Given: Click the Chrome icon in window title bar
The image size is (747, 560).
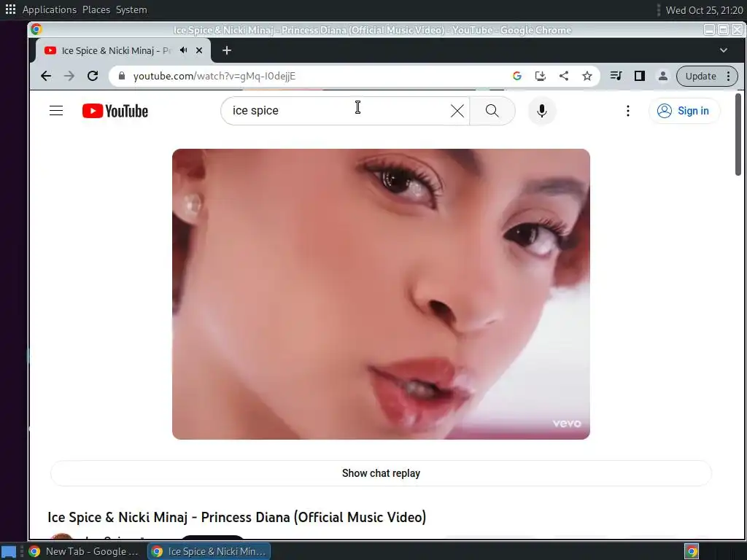Looking at the screenshot, I should pyautogui.click(x=36, y=29).
